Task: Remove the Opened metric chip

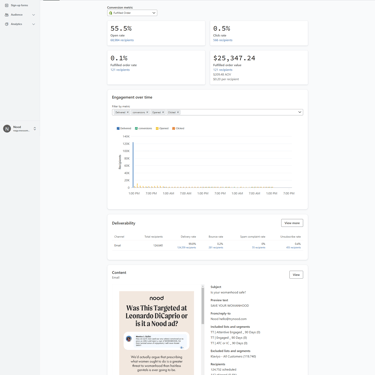Action: pyautogui.click(x=163, y=112)
